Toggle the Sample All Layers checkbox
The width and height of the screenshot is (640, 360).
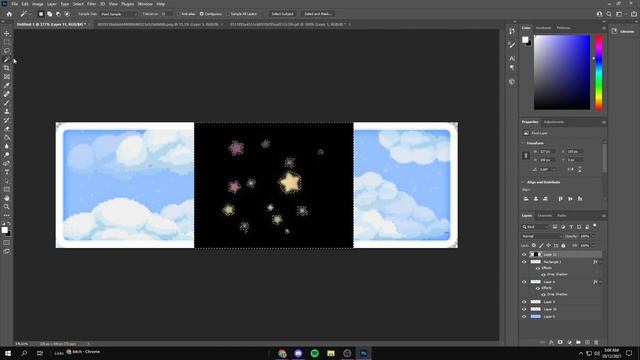[228, 14]
